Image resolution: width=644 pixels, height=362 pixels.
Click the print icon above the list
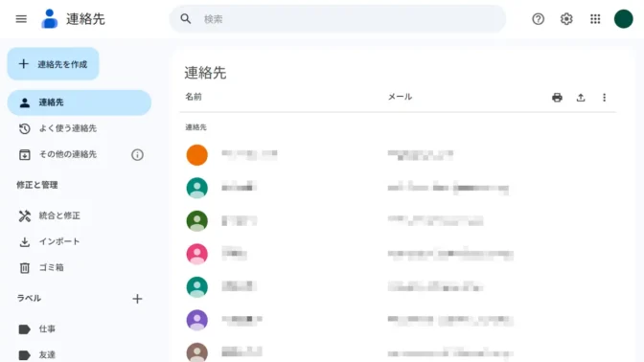coord(557,98)
